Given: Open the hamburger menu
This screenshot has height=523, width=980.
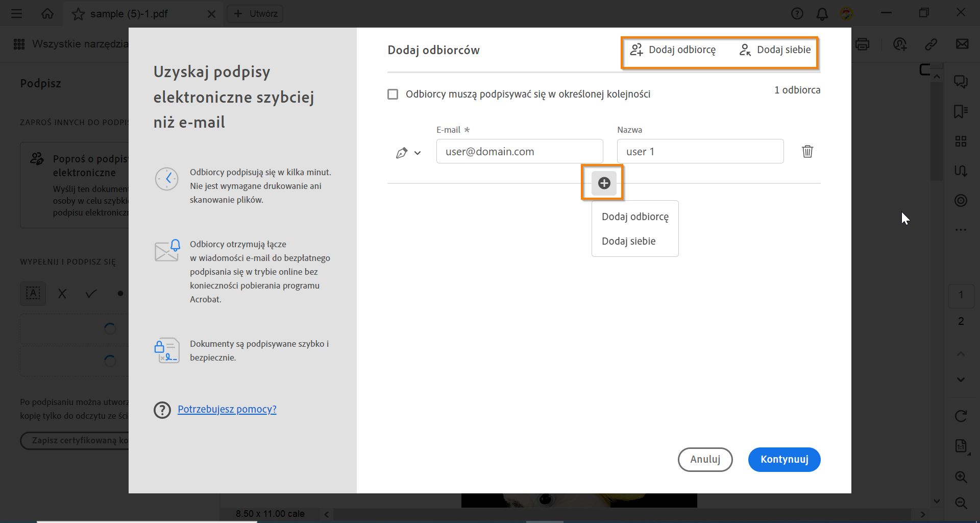Looking at the screenshot, I should click(x=16, y=14).
